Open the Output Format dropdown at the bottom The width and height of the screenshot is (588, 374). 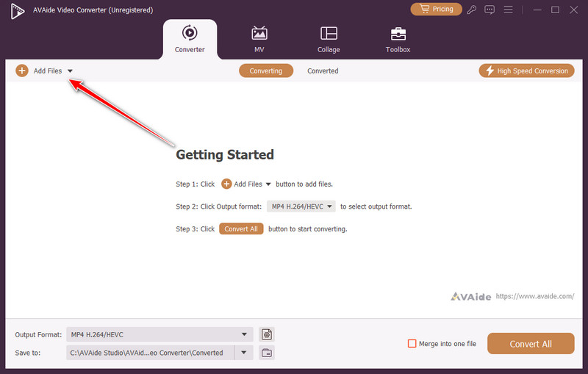159,334
